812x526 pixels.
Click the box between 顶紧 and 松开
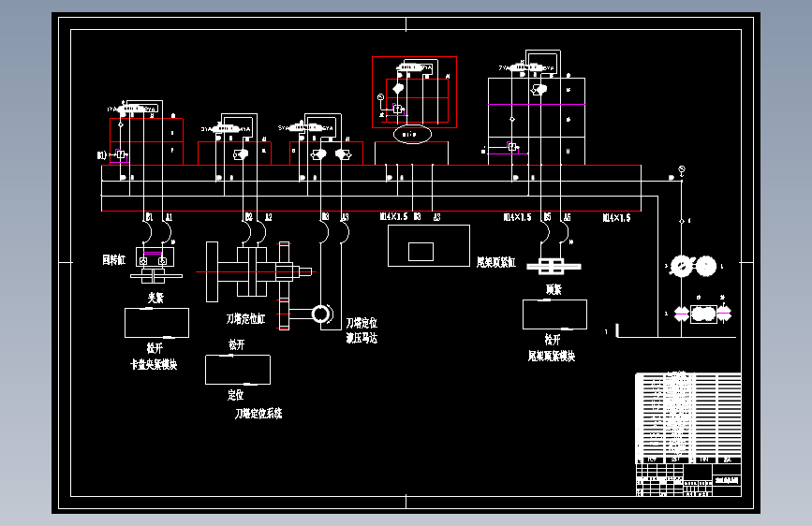pos(554,314)
